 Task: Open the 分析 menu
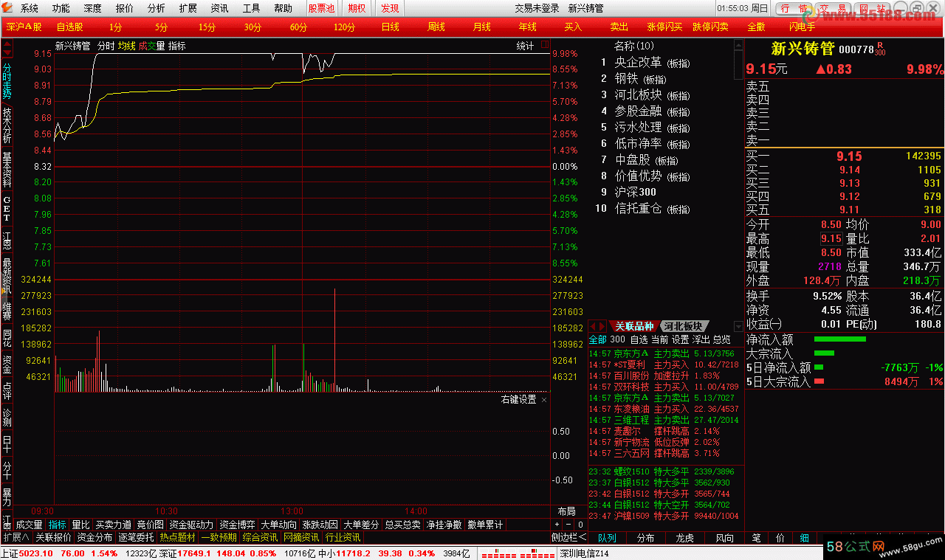[157, 8]
